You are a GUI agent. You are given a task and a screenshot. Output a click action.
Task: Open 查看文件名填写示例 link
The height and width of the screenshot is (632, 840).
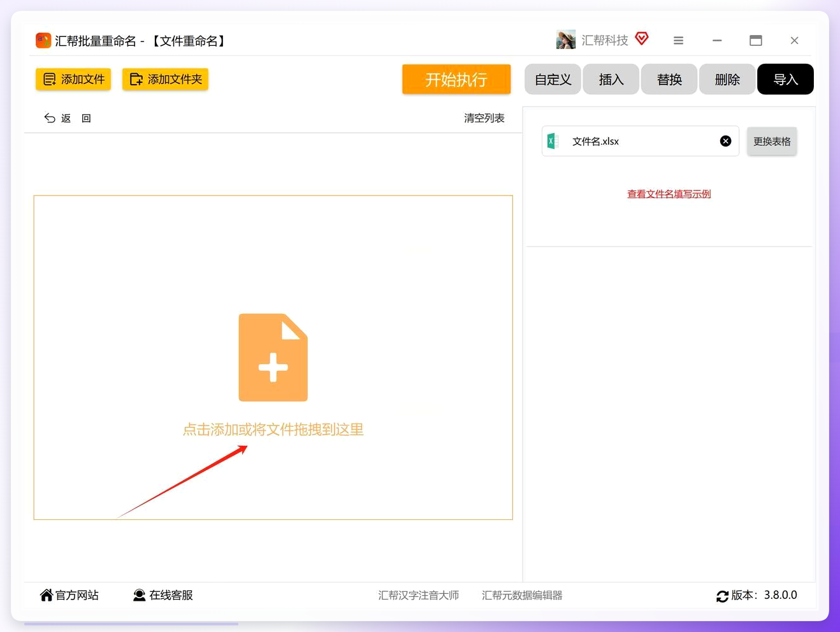[x=669, y=194]
